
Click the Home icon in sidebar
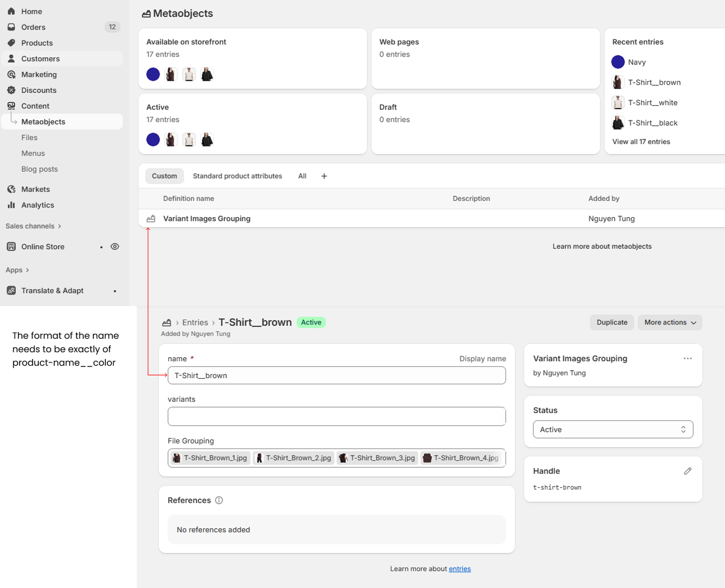point(11,11)
